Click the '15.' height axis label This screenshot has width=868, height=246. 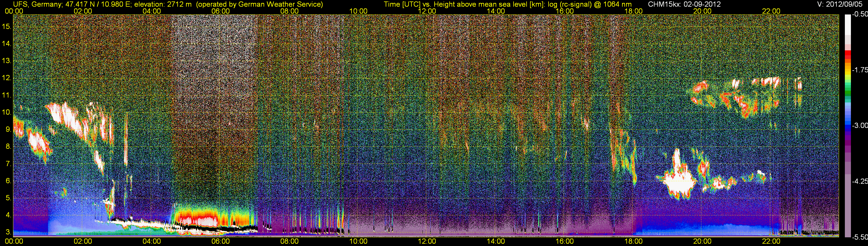pyautogui.click(x=6, y=27)
